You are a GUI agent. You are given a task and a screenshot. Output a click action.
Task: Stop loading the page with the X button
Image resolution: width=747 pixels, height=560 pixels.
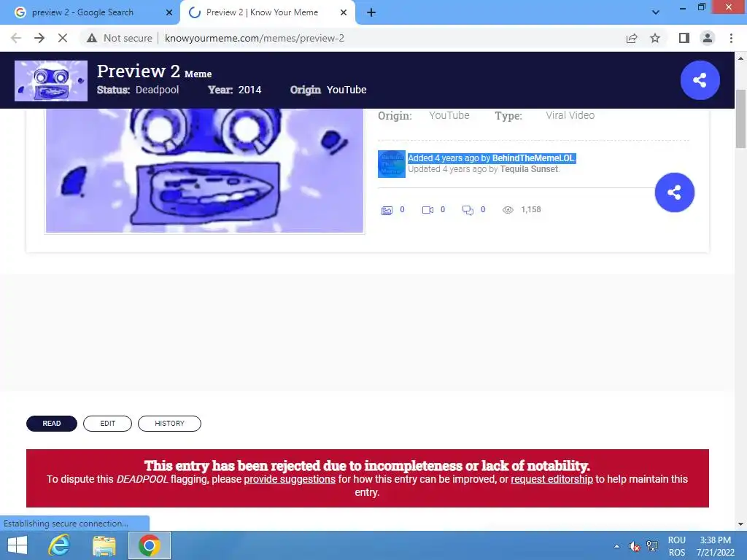pyautogui.click(x=63, y=38)
